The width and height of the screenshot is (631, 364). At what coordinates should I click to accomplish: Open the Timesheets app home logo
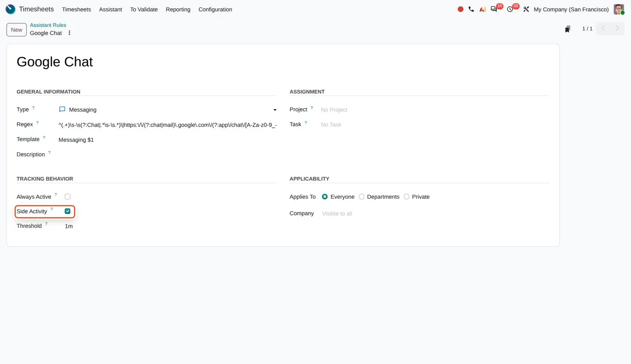click(x=11, y=9)
